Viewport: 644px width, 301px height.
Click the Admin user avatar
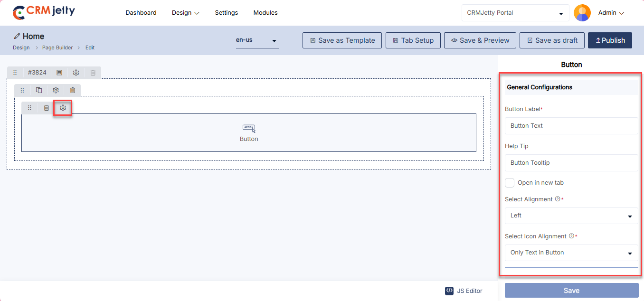(582, 13)
